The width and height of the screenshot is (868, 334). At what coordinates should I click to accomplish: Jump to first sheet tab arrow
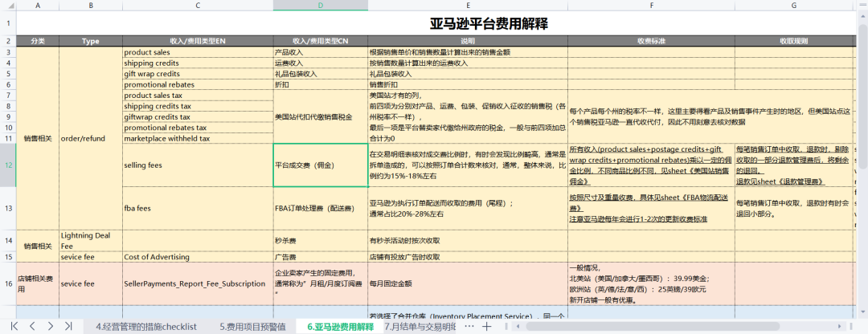pos(15,326)
